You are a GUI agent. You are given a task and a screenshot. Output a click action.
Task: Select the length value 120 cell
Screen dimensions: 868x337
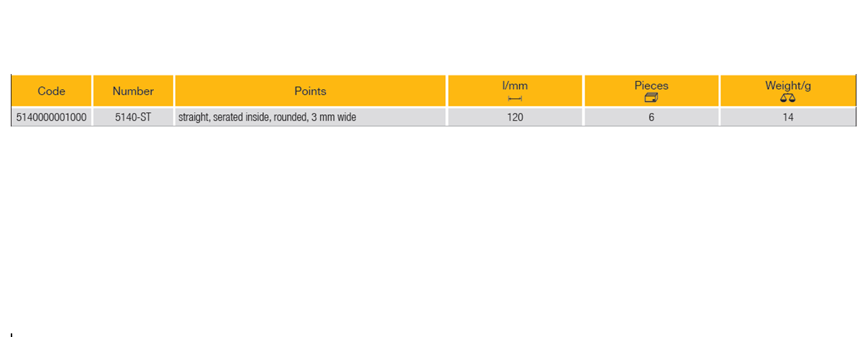click(x=515, y=117)
